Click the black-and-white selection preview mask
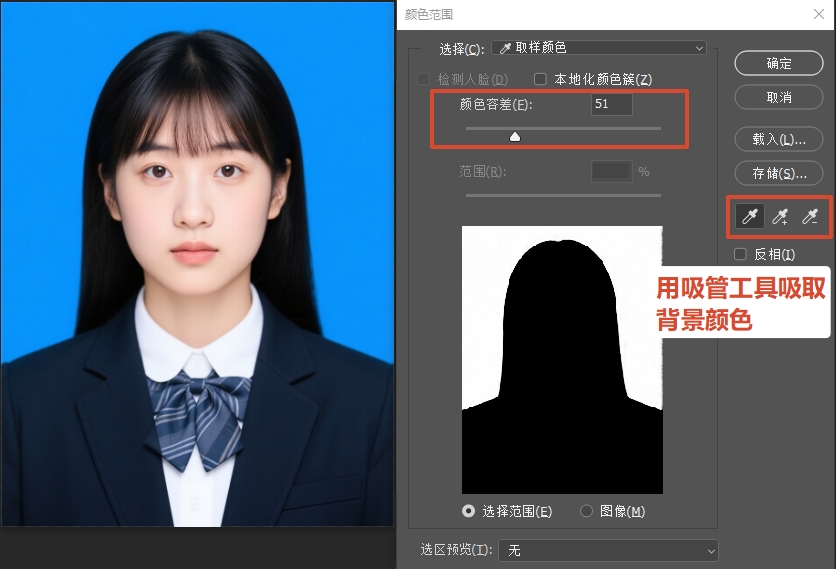The width and height of the screenshot is (836, 569). point(562,360)
